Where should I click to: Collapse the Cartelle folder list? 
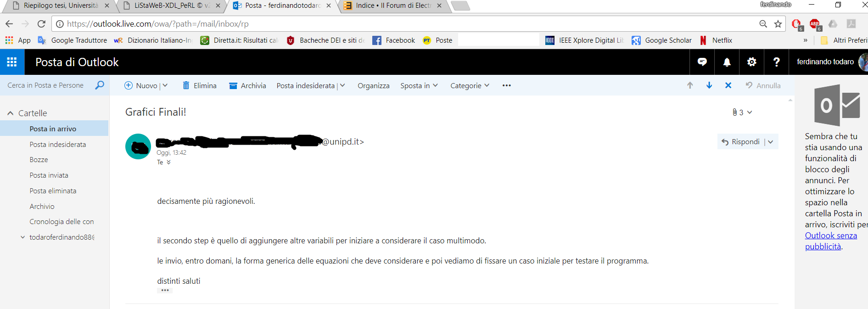tap(11, 113)
